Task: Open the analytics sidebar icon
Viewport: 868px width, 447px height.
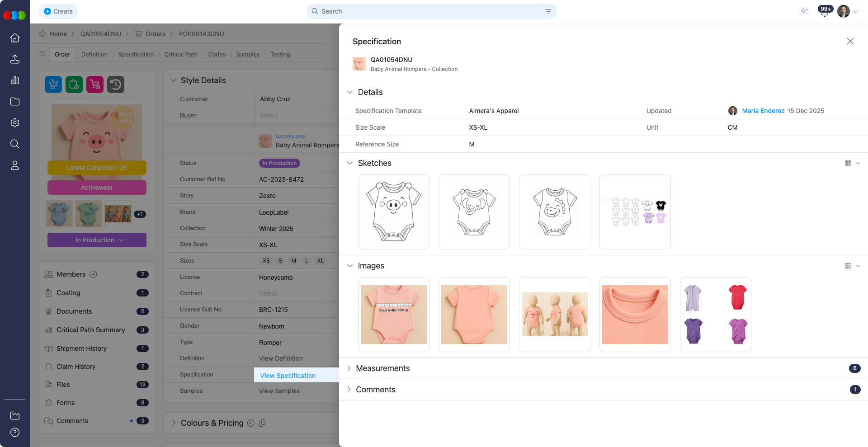Action: tap(15, 80)
